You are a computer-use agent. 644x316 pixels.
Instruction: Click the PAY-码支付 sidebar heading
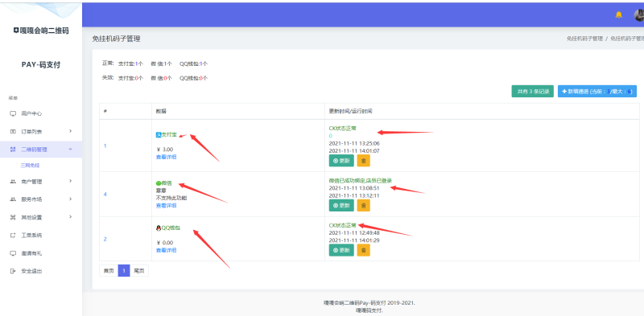coord(41,65)
